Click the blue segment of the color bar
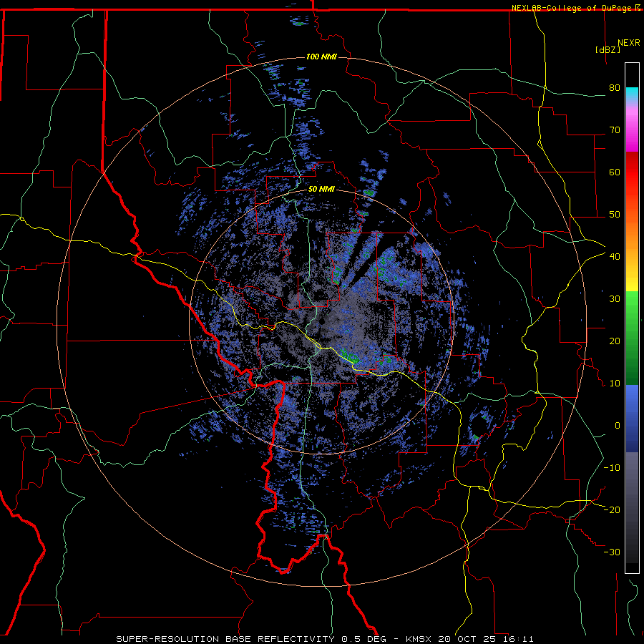 (632, 418)
